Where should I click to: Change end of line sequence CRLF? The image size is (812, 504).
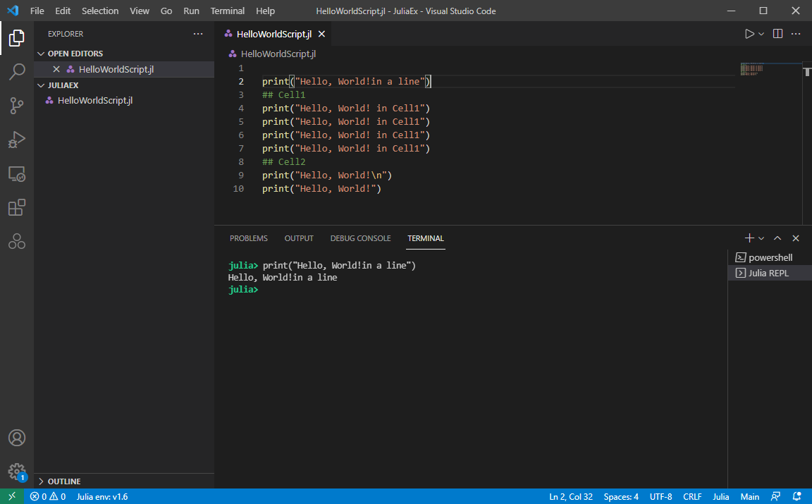(x=692, y=496)
